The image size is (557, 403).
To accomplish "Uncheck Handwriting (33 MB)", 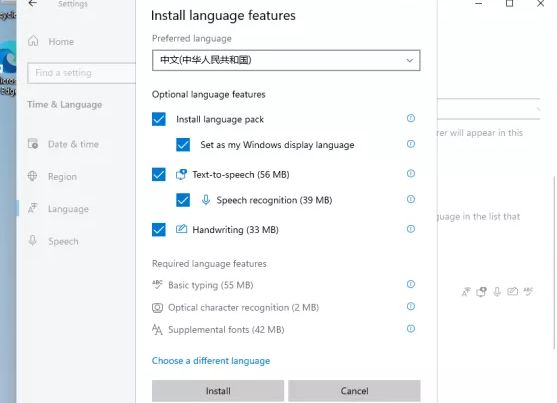I will click(x=158, y=230).
